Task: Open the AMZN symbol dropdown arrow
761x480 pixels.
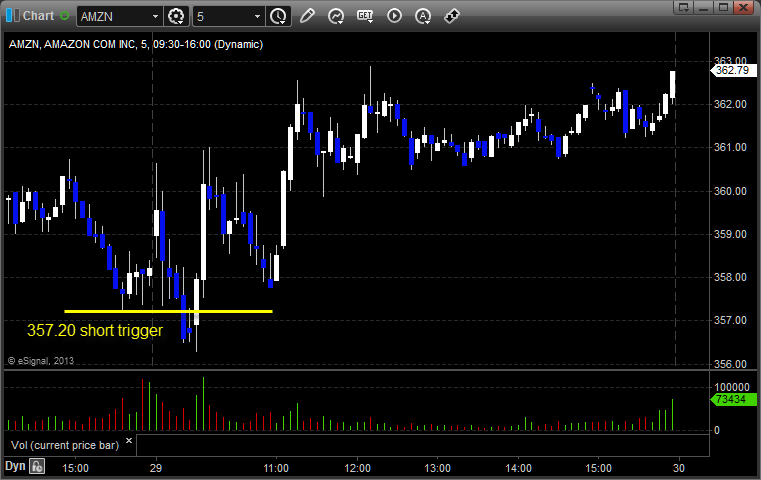Action: [155, 17]
